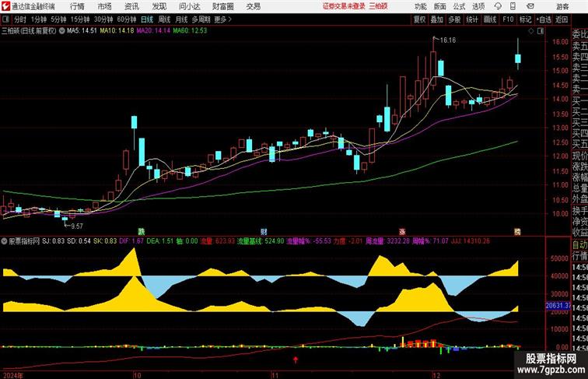The width and height of the screenshot is (588, 379).
Task: Expand main chart indicator dropdown beside 三柏硕
Action: click(61, 31)
